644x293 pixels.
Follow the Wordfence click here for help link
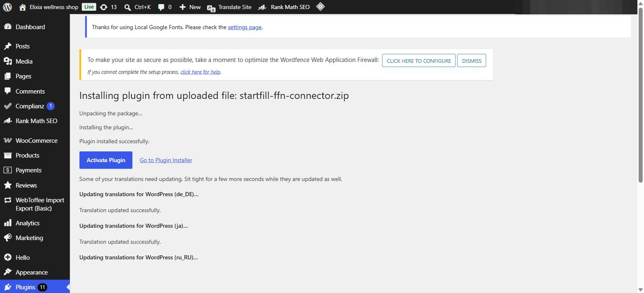[x=200, y=72]
